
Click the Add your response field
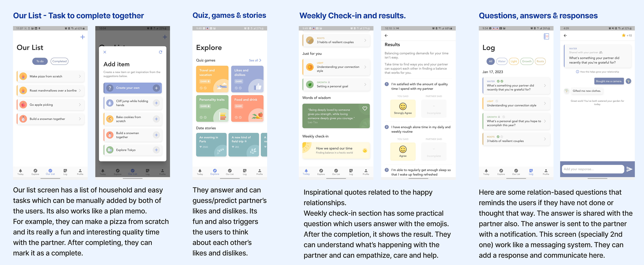(593, 169)
